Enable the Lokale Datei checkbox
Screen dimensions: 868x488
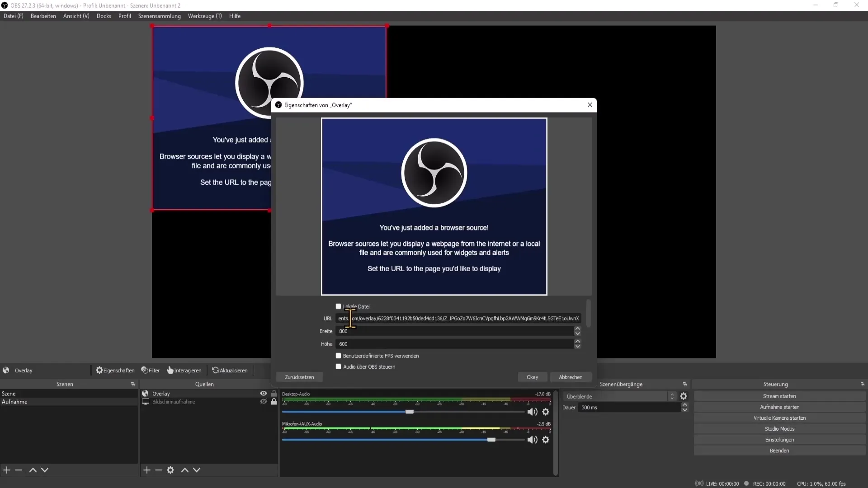pos(338,306)
